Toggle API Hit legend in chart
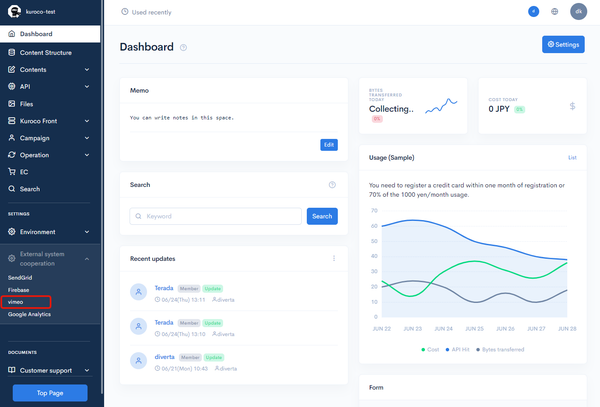This screenshot has width=600, height=407. 458,349
